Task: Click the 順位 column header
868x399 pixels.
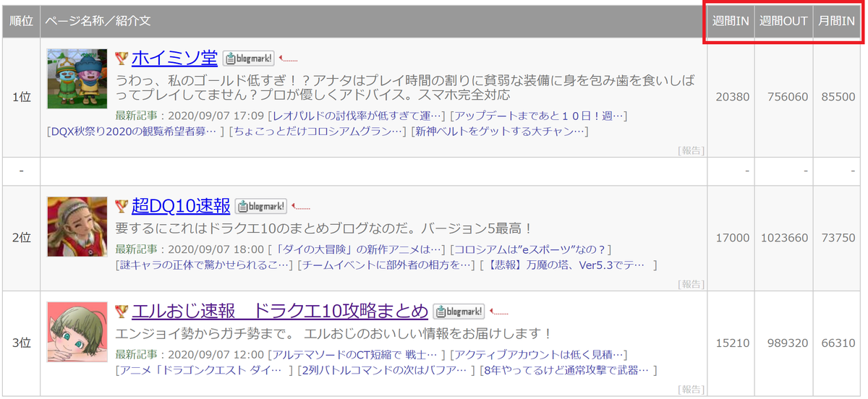Action: tap(22, 21)
